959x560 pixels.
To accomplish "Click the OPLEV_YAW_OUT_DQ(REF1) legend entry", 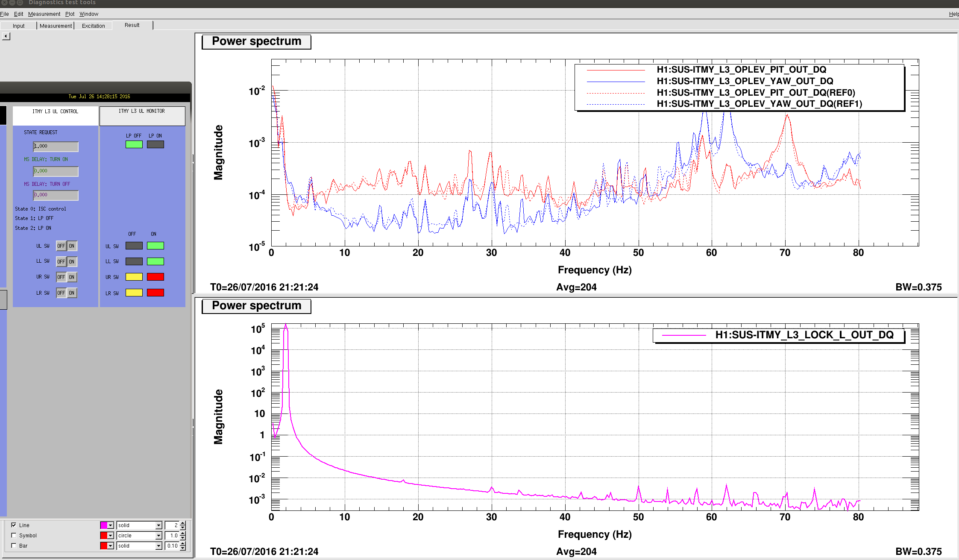I will pyautogui.click(x=759, y=104).
